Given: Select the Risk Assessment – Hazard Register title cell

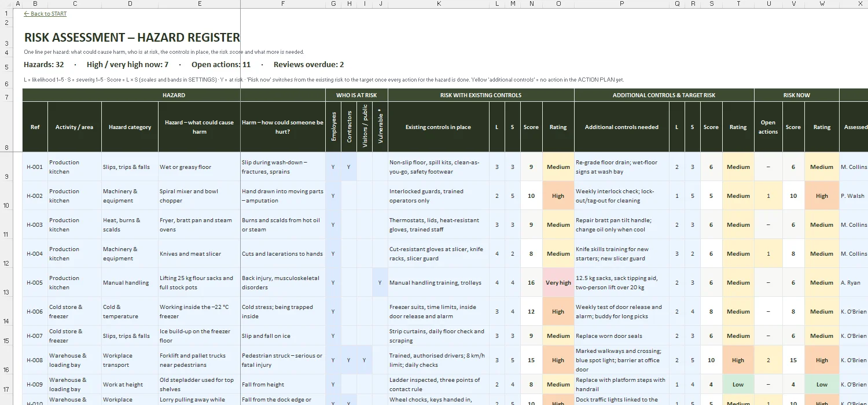Looking at the screenshot, I should 132,38.
